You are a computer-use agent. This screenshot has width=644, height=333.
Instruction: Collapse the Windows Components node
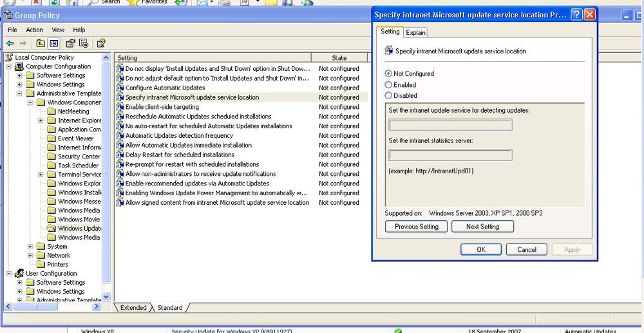coord(30,102)
